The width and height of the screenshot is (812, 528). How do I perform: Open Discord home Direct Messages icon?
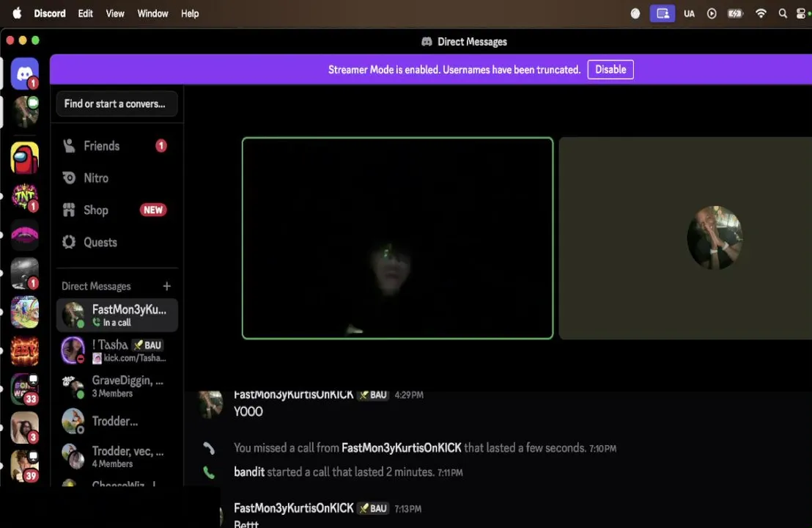coord(24,73)
